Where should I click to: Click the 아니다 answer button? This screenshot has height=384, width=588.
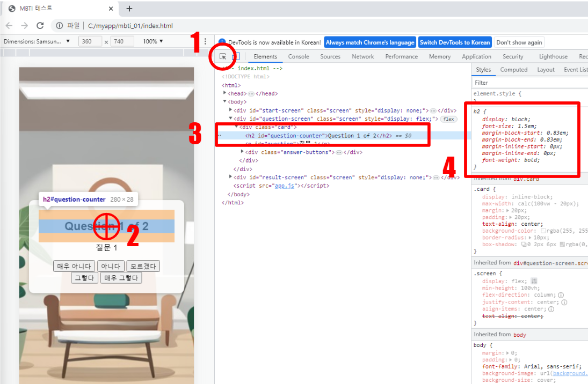(x=111, y=267)
